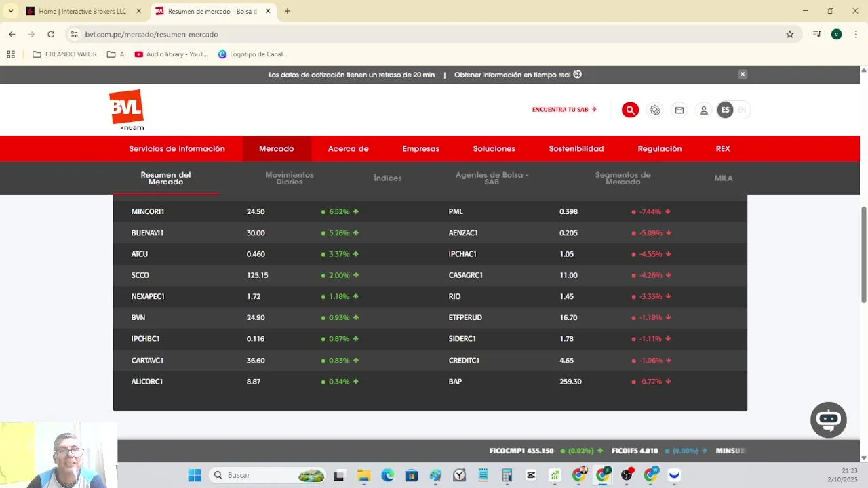Open the chatbot assistant icon
The image size is (868, 488).
(829, 420)
